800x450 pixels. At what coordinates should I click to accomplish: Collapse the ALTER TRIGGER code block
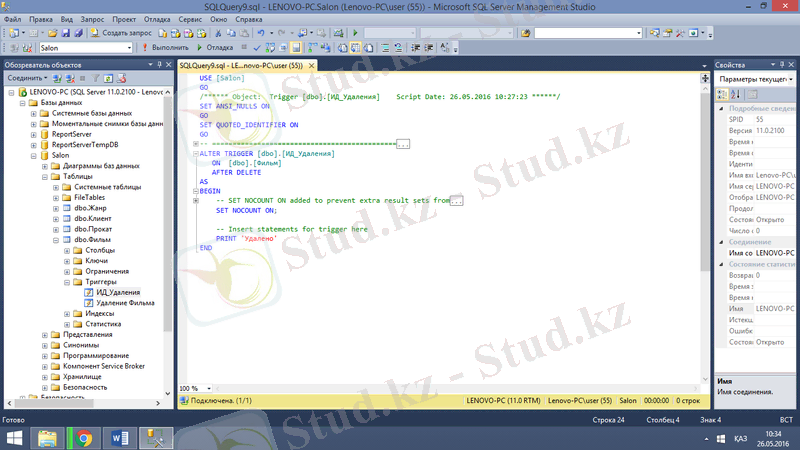[x=195, y=153]
